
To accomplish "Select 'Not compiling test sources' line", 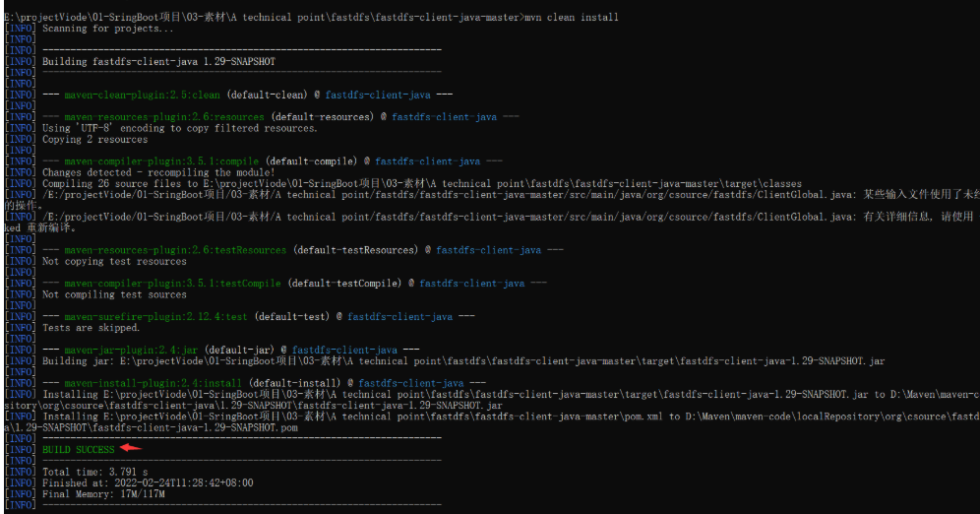I will [x=114, y=294].
